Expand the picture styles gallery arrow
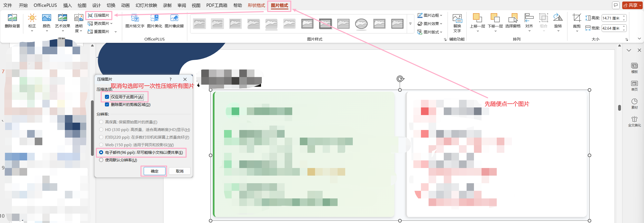Screen dimensions: 644x223 point(410,24)
